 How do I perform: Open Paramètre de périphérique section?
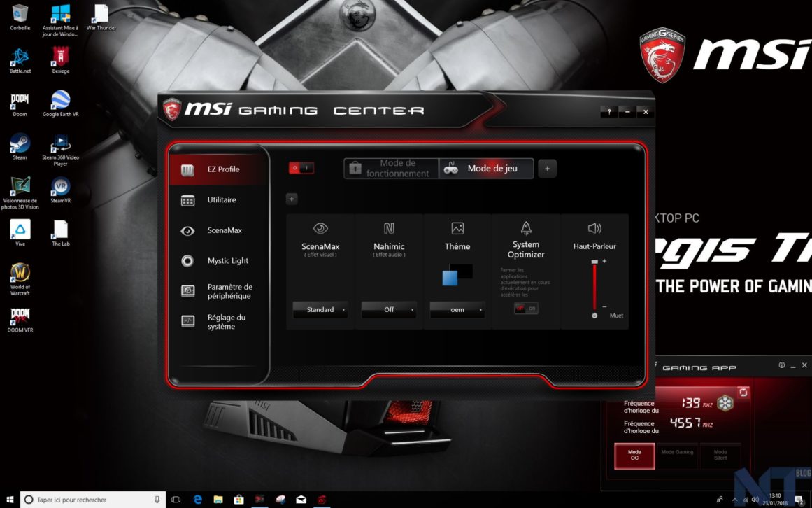pyautogui.click(x=218, y=291)
